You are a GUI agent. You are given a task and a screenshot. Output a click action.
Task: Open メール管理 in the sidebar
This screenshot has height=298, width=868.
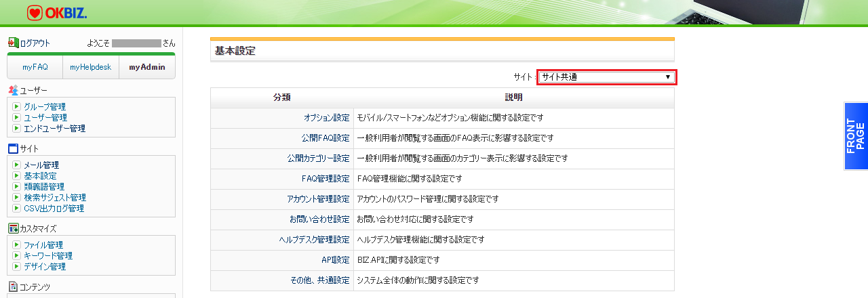pyautogui.click(x=41, y=165)
